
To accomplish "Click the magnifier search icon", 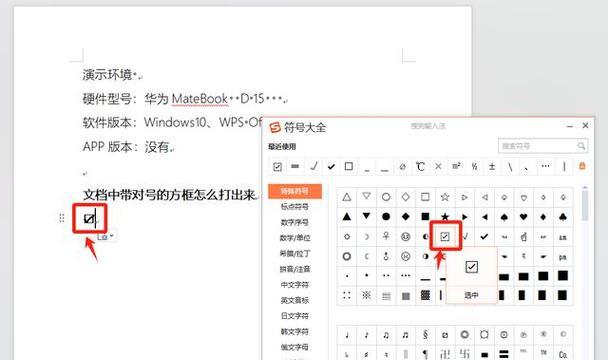I will tap(581, 146).
